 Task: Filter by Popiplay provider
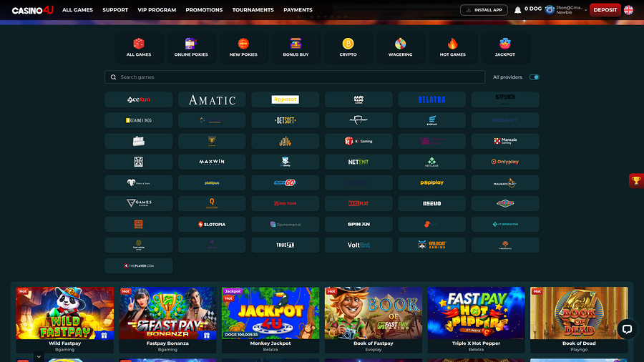[x=431, y=182]
